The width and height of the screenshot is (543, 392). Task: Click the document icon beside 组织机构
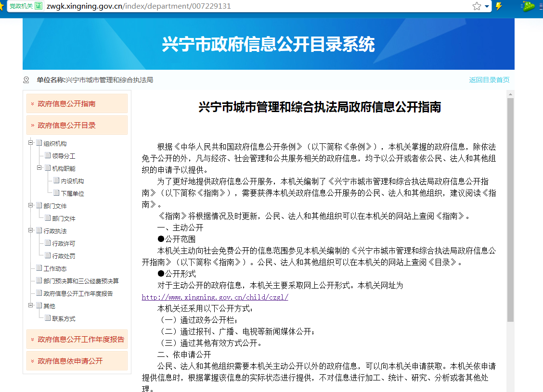coord(39,143)
